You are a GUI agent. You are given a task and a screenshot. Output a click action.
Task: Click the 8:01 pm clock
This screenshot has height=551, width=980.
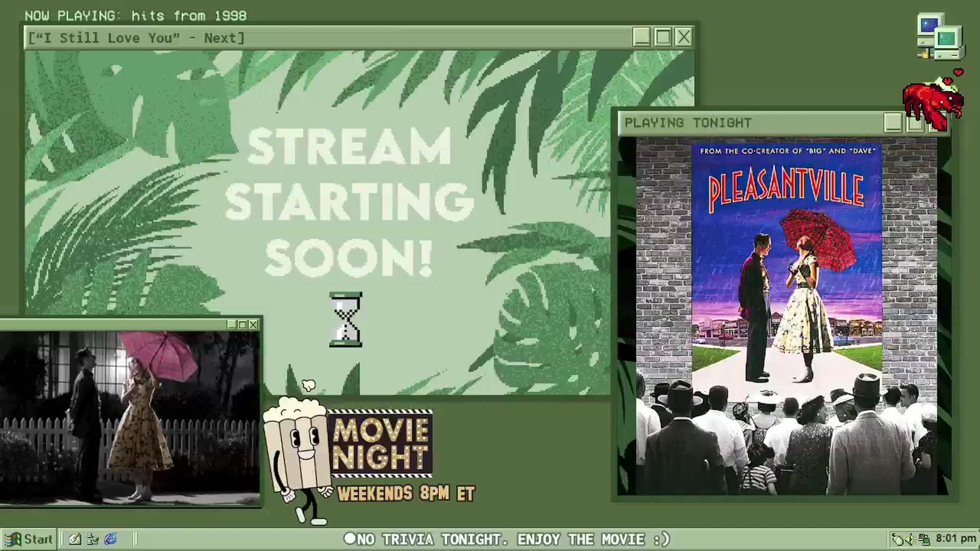click(x=955, y=539)
